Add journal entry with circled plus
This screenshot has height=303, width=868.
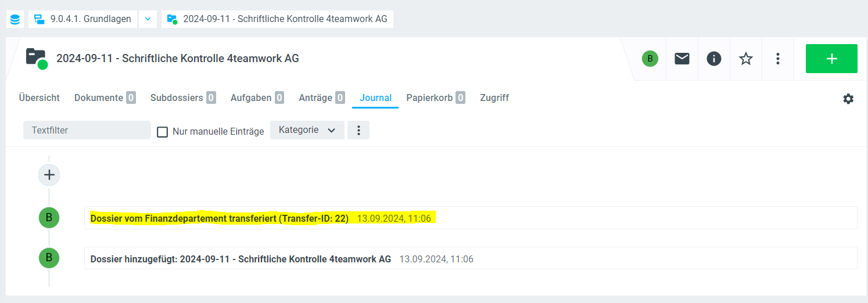[x=49, y=175]
